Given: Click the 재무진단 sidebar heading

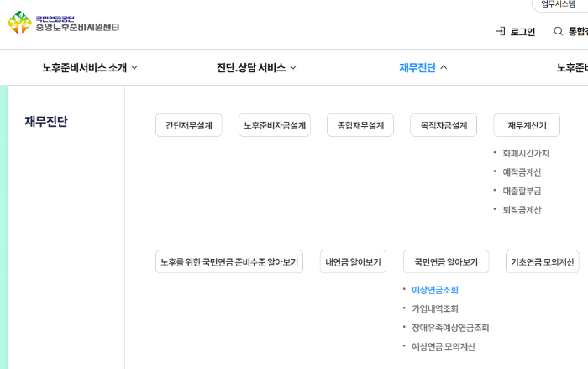Looking at the screenshot, I should click(x=46, y=122).
